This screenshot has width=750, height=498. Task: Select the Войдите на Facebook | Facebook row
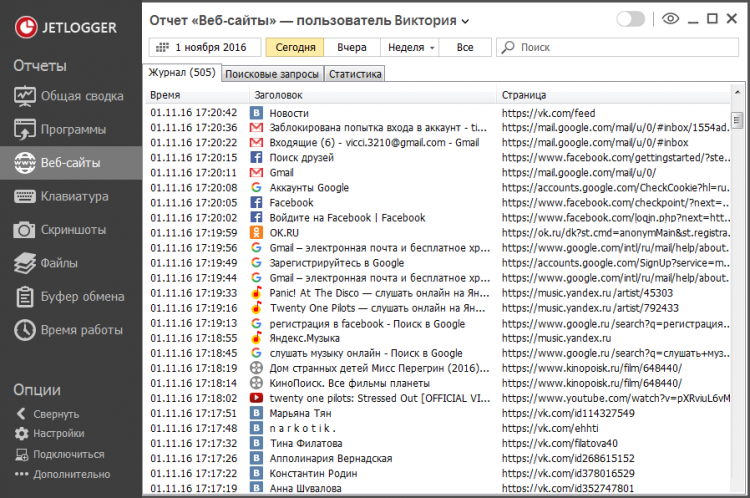coord(438,218)
